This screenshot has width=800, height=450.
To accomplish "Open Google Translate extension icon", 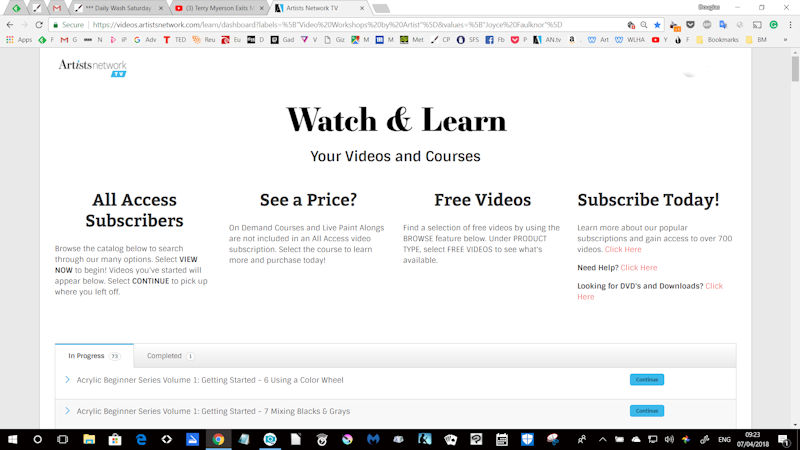I will coord(723,24).
